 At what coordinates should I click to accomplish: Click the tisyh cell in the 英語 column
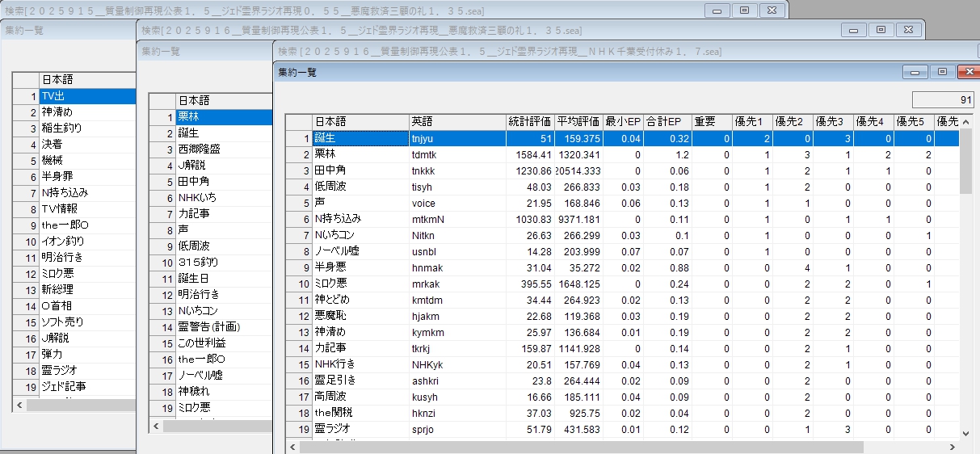tap(456, 187)
